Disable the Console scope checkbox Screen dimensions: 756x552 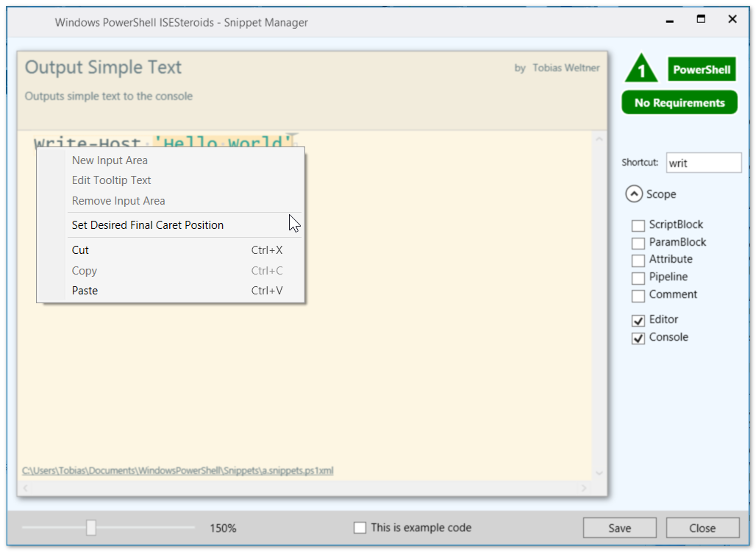638,338
